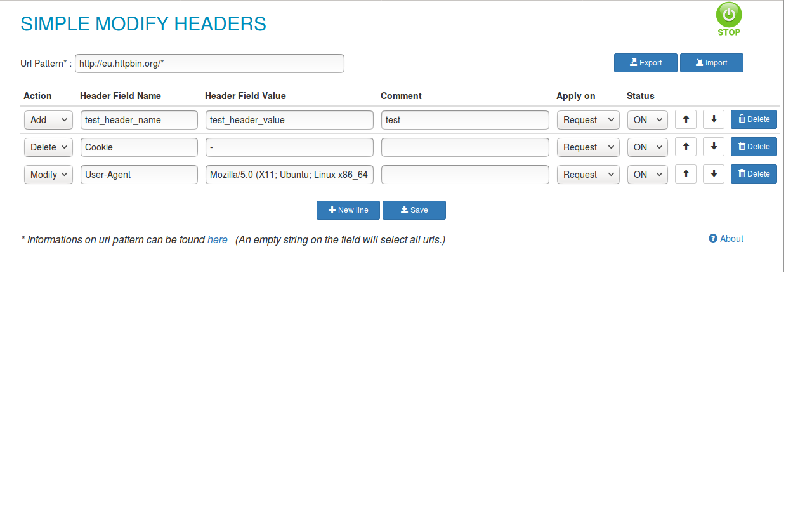The height and width of the screenshot is (508, 812).
Task: Click the Action column heading
Action: tap(37, 96)
